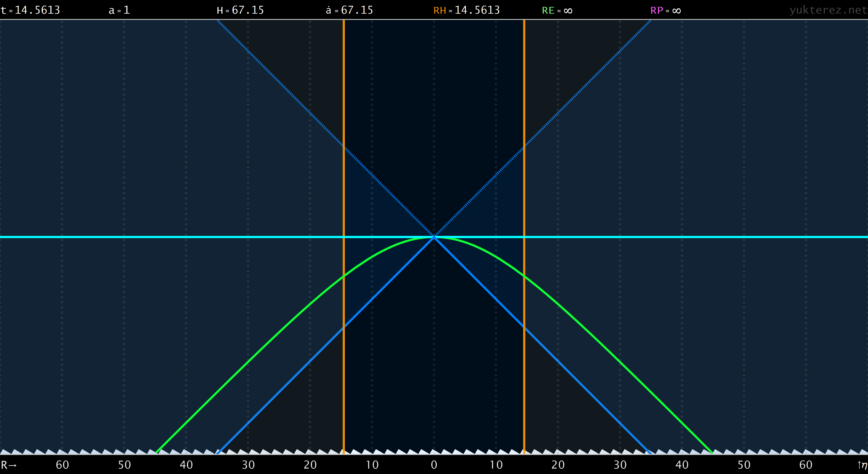868x474 pixels.
Task: Select the a = 1 scale factor value
Action: [x=119, y=10]
